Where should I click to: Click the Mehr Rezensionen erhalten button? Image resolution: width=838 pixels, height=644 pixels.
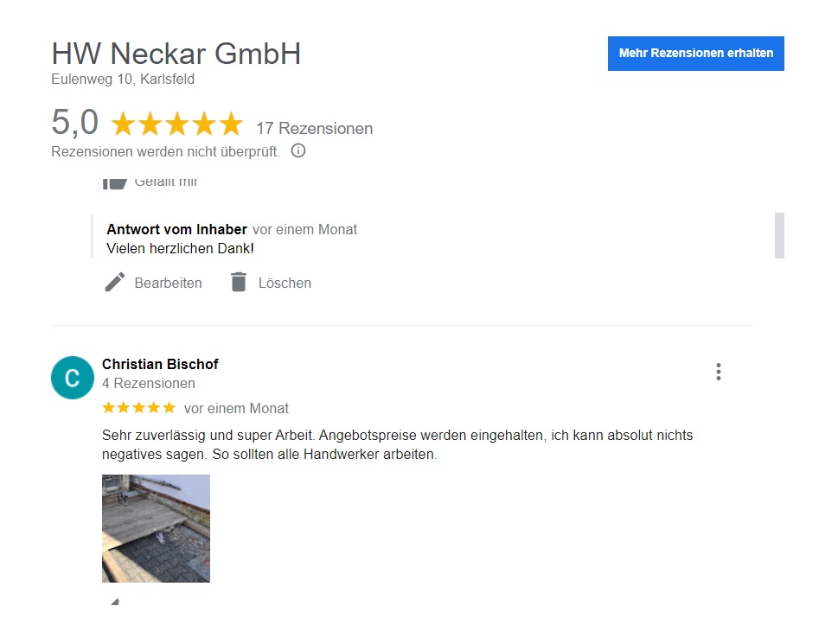tap(695, 54)
